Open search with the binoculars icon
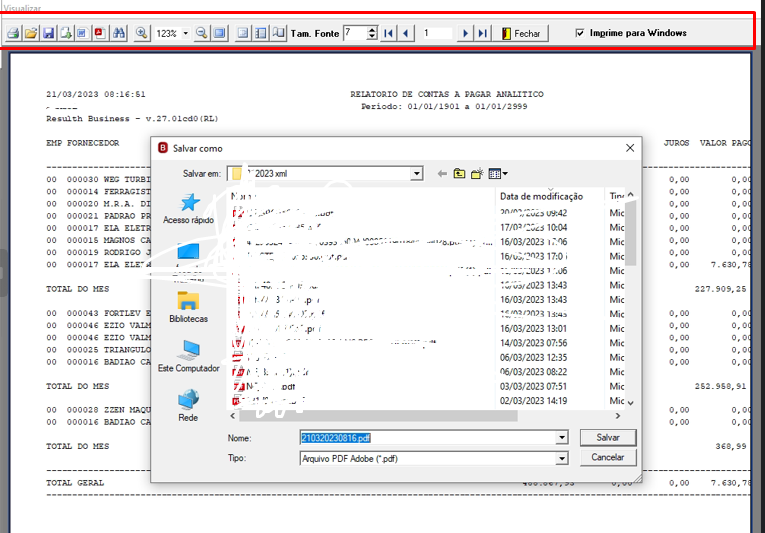 tap(119, 33)
